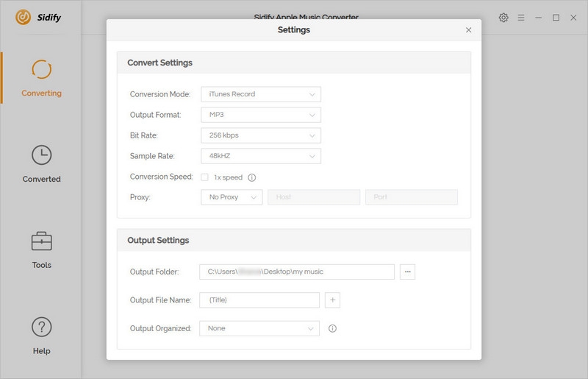Open the Converting section in sidebar
588x379 pixels.
point(41,78)
